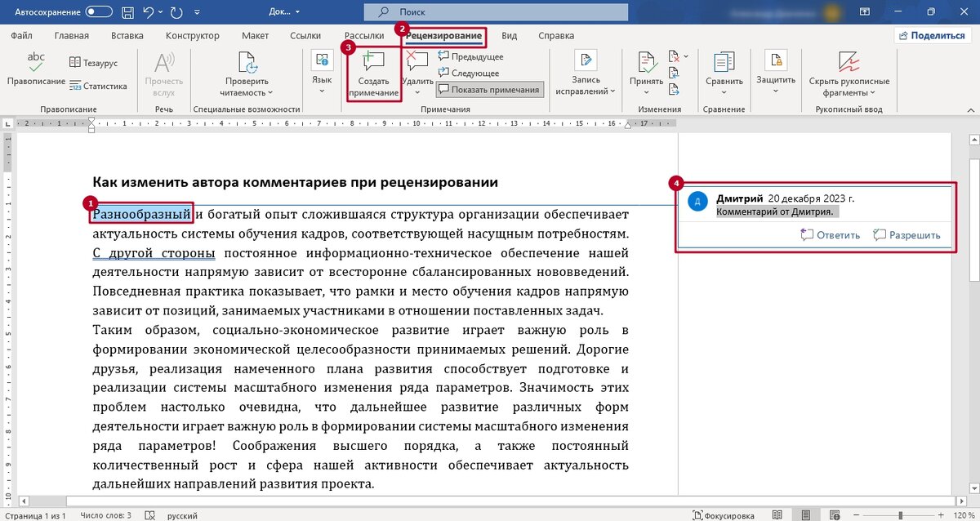Image resolution: width=980 pixels, height=521 pixels.
Task: Switch to the Справка tab
Action: [556, 36]
